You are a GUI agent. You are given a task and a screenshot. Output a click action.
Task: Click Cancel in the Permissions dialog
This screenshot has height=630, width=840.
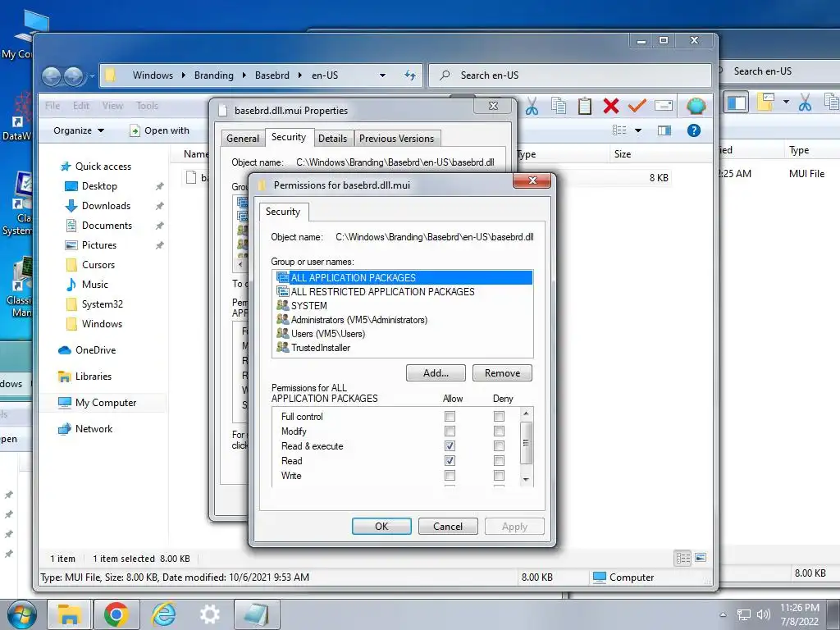448,526
